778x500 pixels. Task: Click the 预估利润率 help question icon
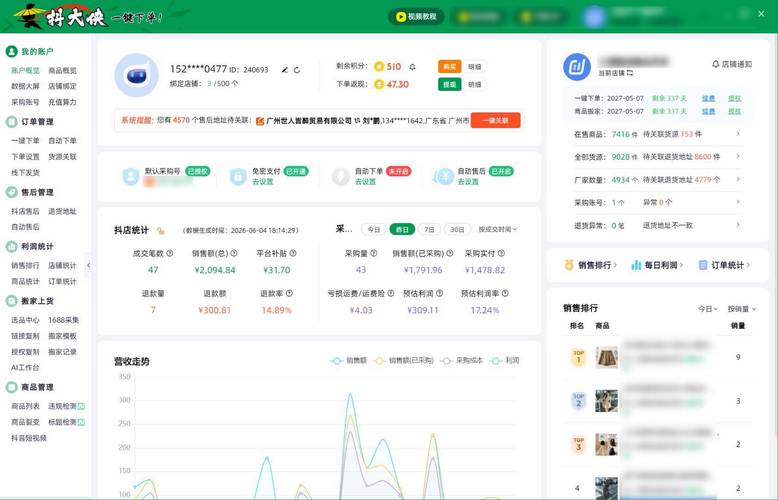[x=505, y=293]
